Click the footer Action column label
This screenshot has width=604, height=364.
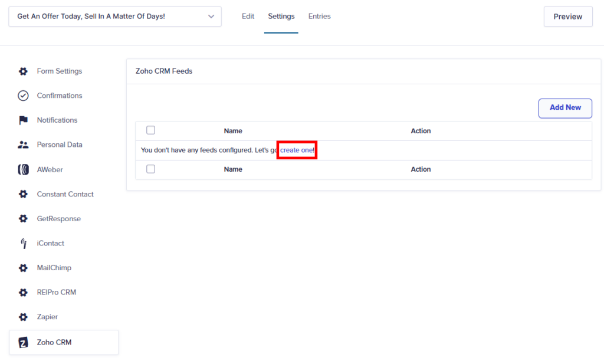pos(421,169)
